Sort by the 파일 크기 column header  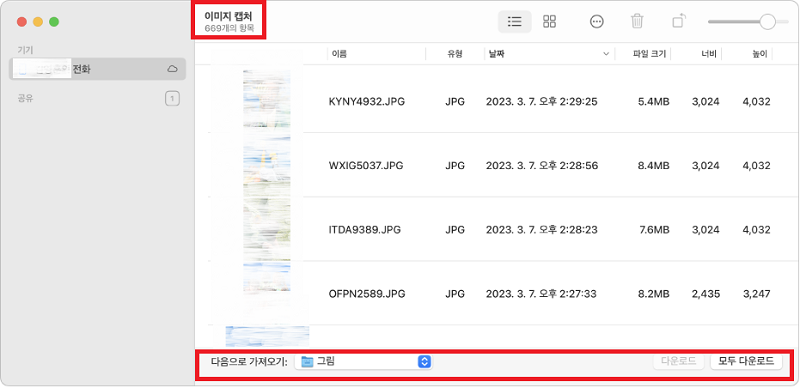pyautogui.click(x=649, y=54)
